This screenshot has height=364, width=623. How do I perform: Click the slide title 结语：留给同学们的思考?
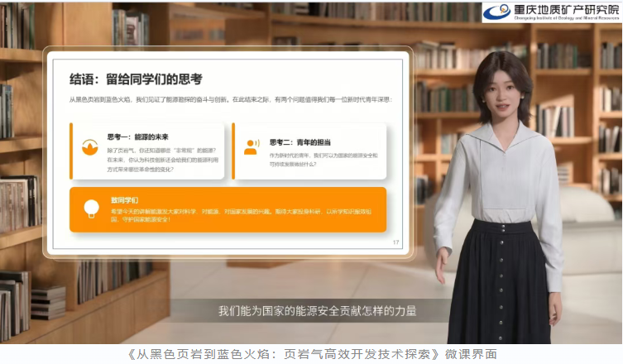pos(136,79)
